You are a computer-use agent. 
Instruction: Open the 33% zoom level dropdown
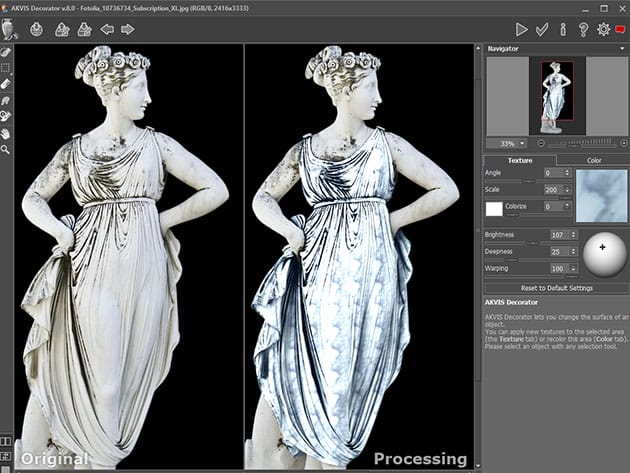pos(521,144)
